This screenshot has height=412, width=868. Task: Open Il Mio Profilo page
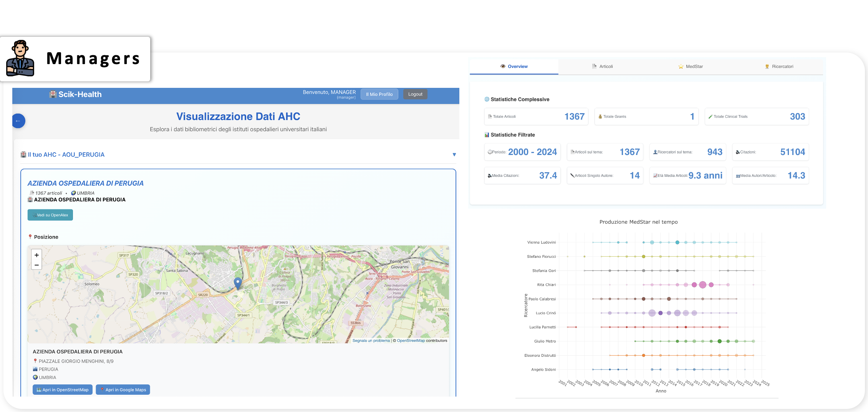pyautogui.click(x=379, y=94)
